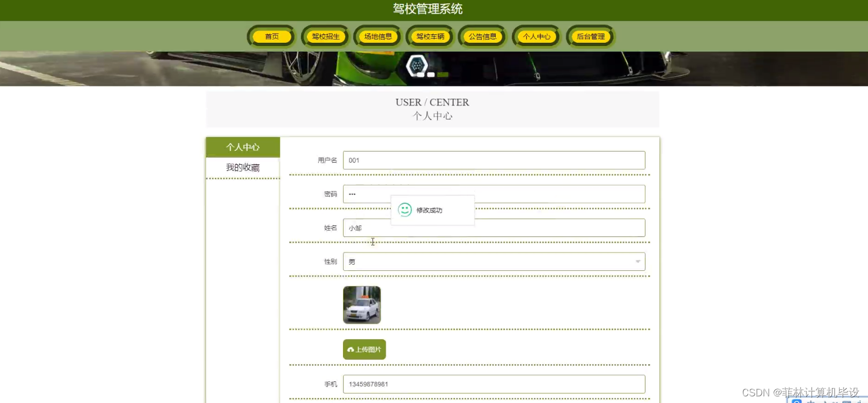Open the 后台管理 nav item
868x403 pixels.
click(591, 37)
